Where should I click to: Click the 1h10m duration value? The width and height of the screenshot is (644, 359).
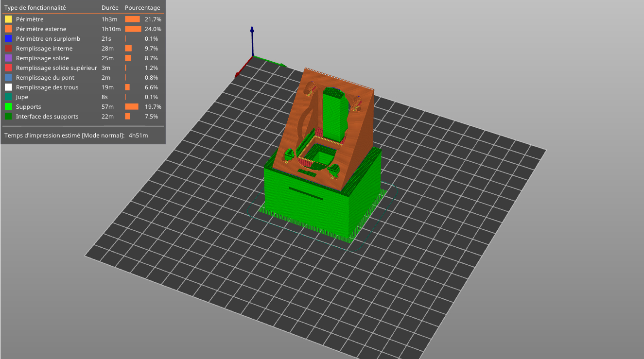111,29
